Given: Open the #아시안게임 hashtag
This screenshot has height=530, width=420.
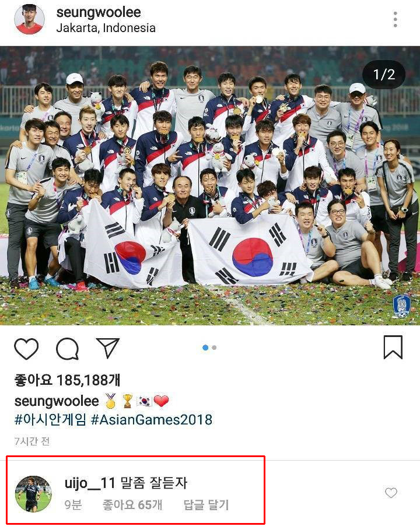Looking at the screenshot, I should pyautogui.click(x=50, y=419).
